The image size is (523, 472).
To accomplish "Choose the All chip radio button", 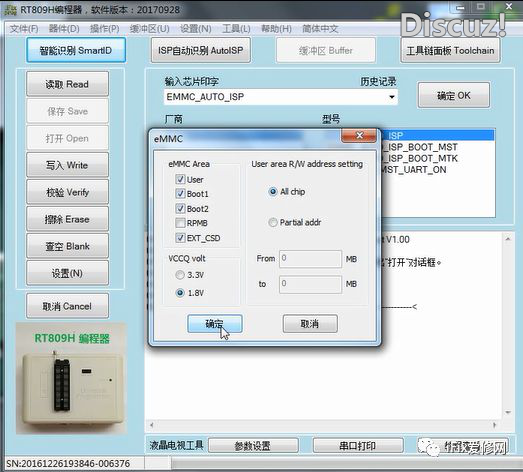I will [x=273, y=191].
